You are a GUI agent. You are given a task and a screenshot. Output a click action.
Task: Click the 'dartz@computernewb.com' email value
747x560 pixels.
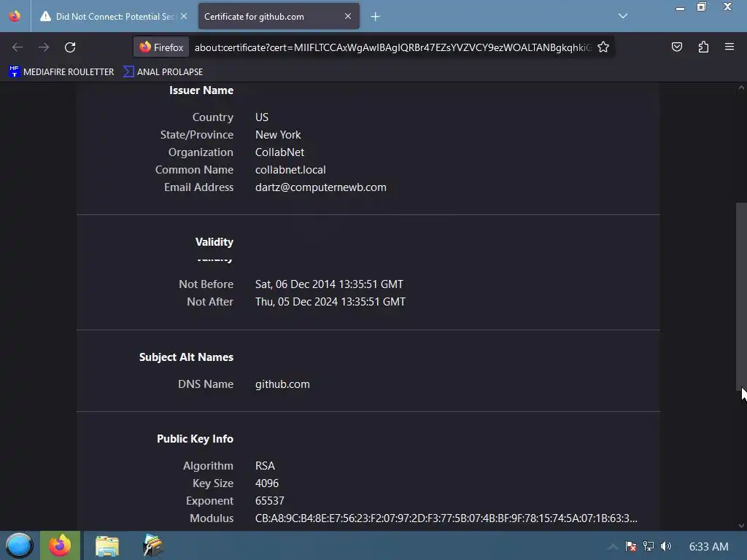321,187
